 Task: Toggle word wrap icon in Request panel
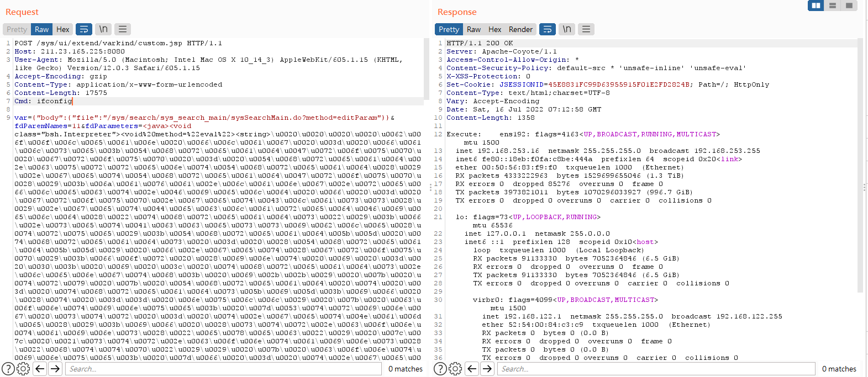84,29
